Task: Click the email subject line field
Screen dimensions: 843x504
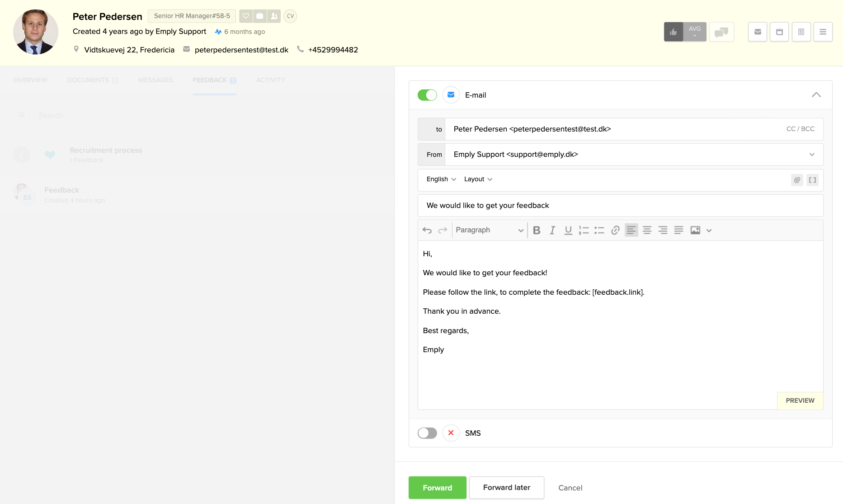Action: coord(620,206)
